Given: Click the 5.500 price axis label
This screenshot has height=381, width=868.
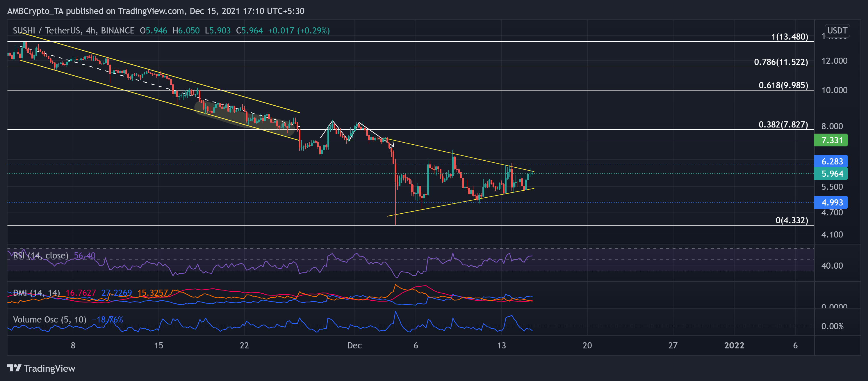Looking at the screenshot, I should click(832, 187).
